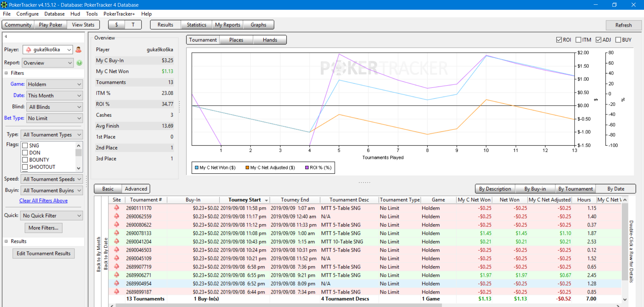Click the Community button
Screen dimensions: 644x307
pos(18,25)
